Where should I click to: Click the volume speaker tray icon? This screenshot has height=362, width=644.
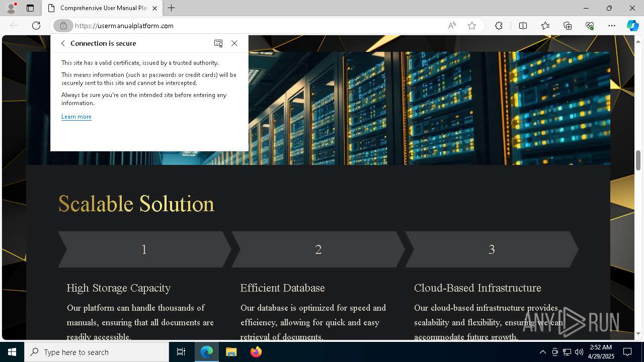pyautogui.click(x=579, y=352)
